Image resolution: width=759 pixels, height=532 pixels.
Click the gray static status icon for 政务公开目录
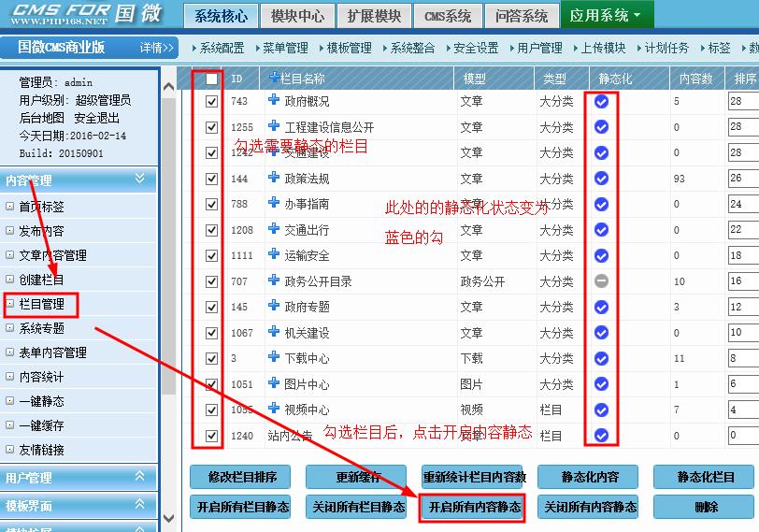tap(601, 280)
